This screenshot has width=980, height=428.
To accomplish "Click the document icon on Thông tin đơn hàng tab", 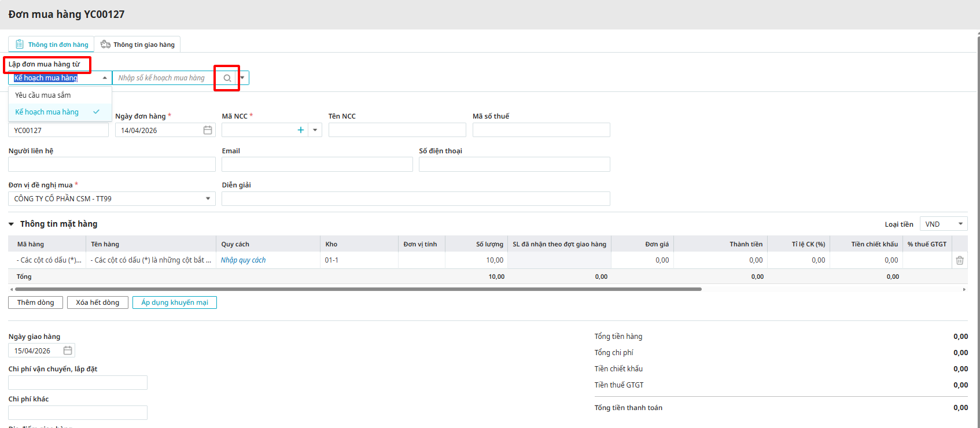I will pos(20,45).
